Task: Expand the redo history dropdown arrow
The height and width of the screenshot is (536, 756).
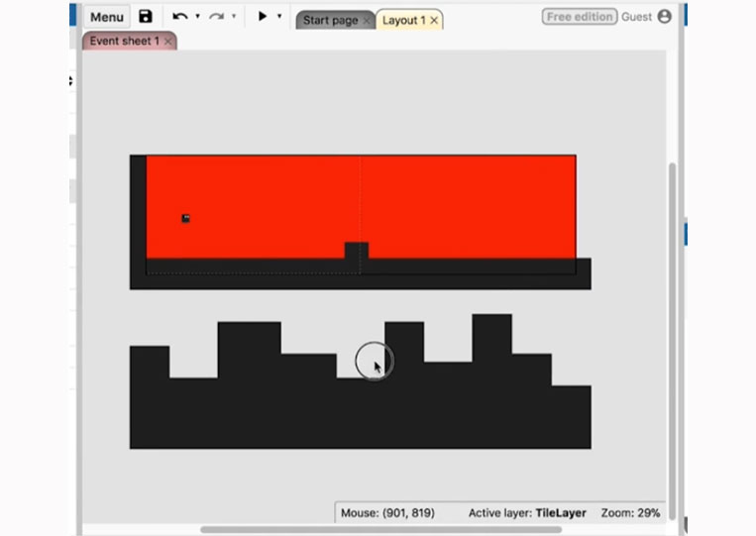Action: click(234, 17)
